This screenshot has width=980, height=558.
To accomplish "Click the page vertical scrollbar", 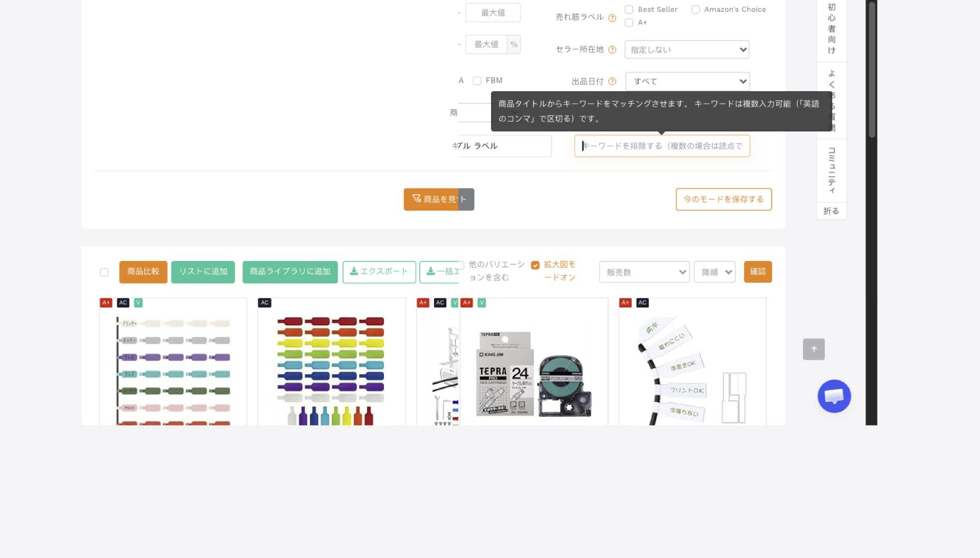I will [871, 69].
